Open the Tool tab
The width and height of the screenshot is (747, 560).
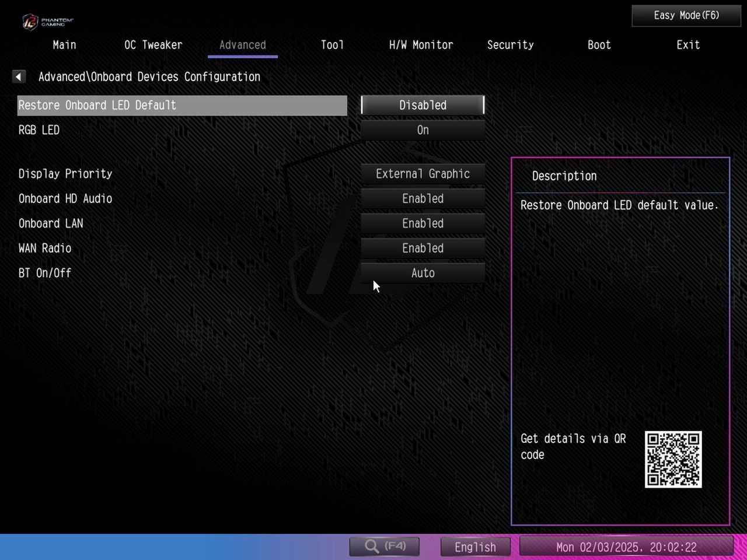pyautogui.click(x=332, y=45)
